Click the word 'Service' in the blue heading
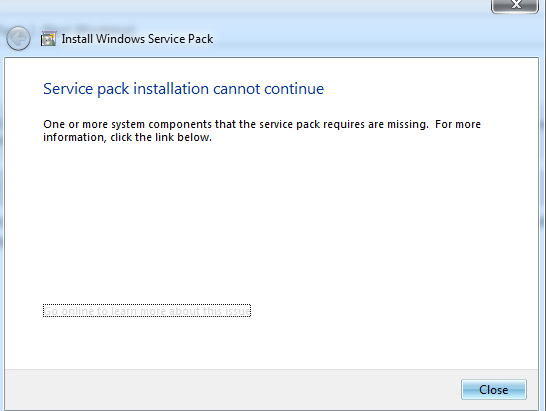 [68, 89]
